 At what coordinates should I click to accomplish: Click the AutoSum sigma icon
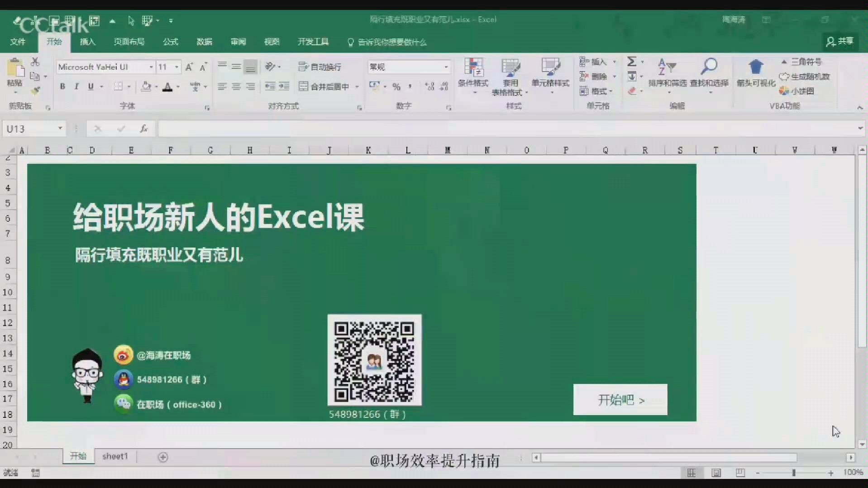[632, 62]
